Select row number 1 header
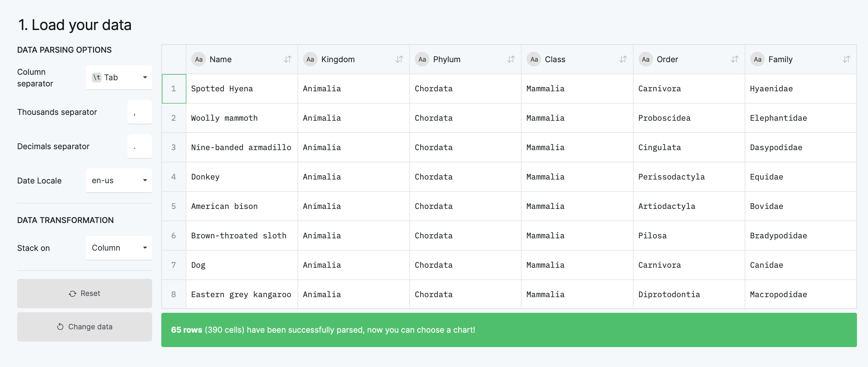Viewport: 868px width, 367px height. pos(174,89)
